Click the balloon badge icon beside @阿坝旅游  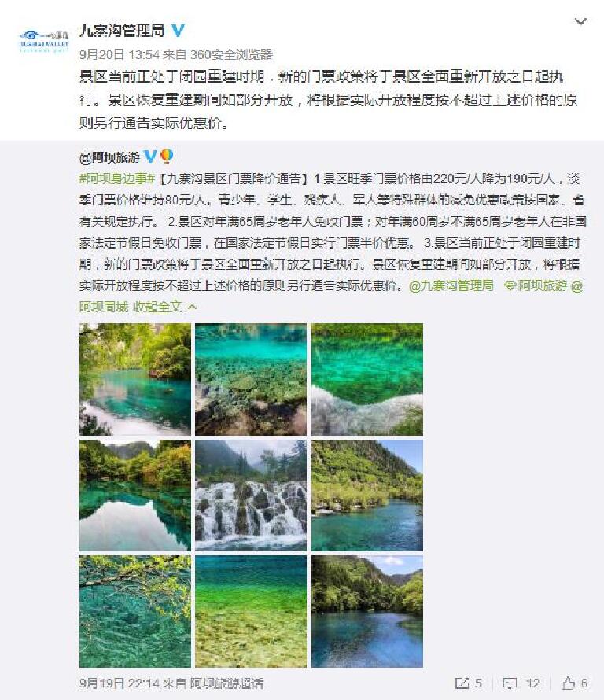pos(167,157)
